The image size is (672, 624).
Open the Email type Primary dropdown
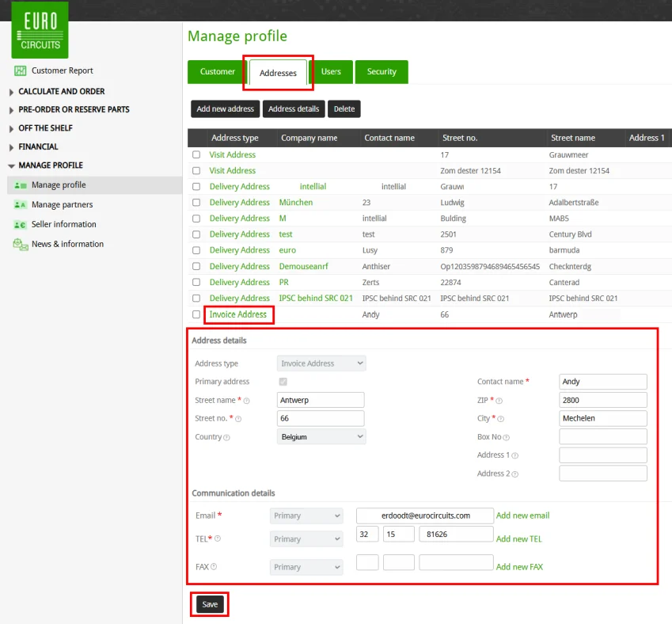306,516
